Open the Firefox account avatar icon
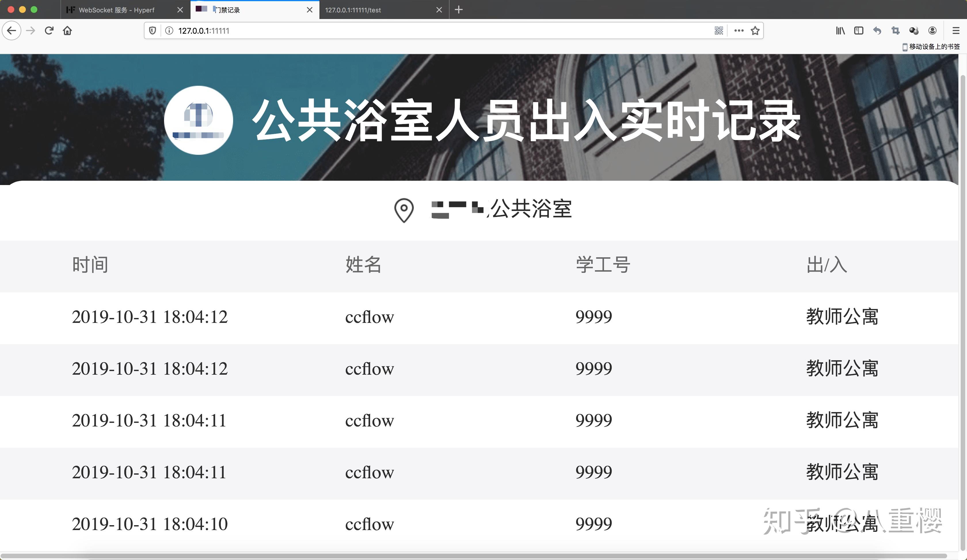Screen dimensions: 967x560 [932, 31]
